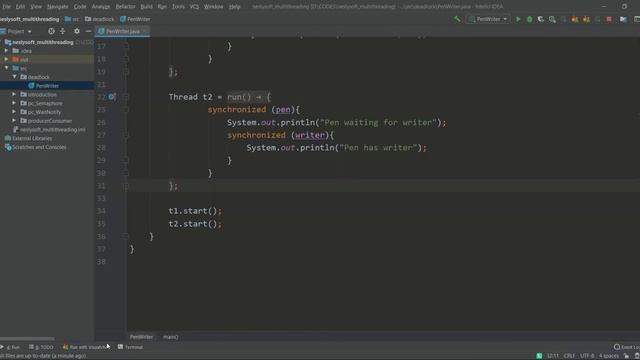Open the Event Log tool window
This screenshot has height=360, width=640.
coord(627,347)
